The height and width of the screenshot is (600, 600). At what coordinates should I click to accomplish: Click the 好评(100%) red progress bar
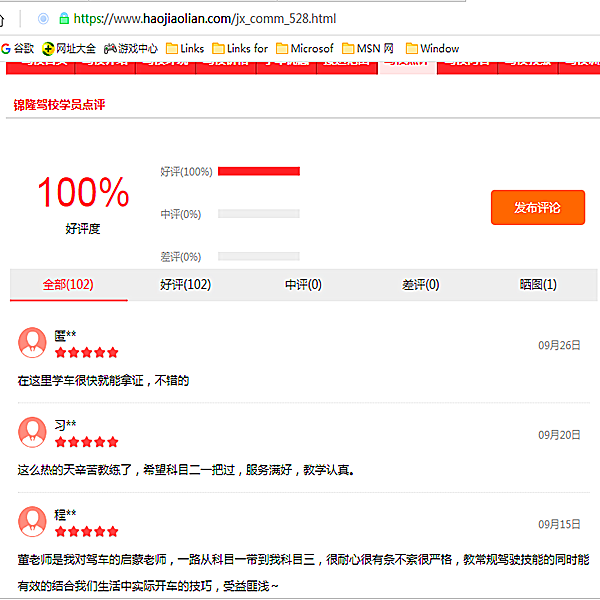[x=258, y=171]
